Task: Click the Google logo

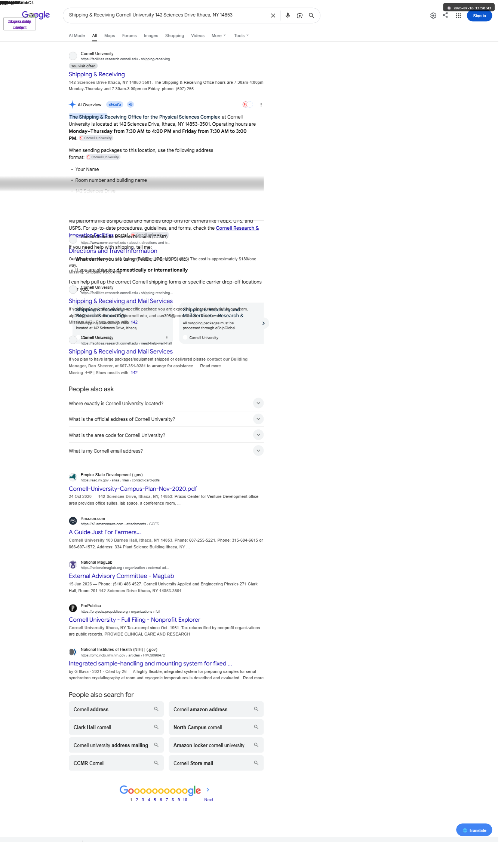Action: 36,15
